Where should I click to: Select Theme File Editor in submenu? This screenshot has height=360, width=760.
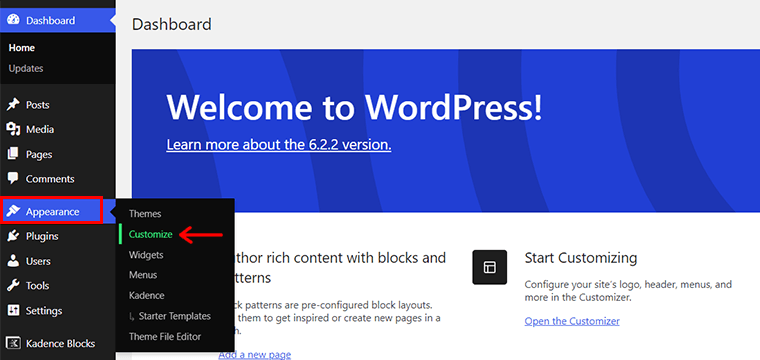tap(165, 336)
